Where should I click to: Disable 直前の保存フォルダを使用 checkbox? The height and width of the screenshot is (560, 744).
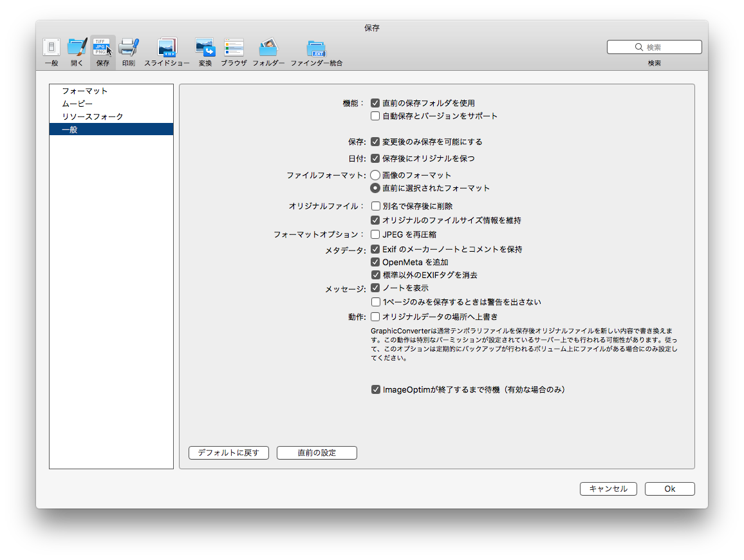pos(375,102)
